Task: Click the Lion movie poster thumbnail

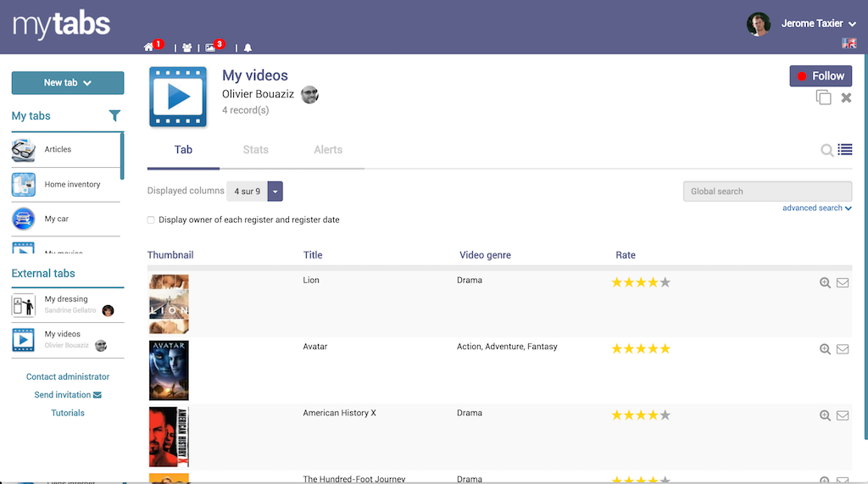Action: pyautogui.click(x=169, y=304)
